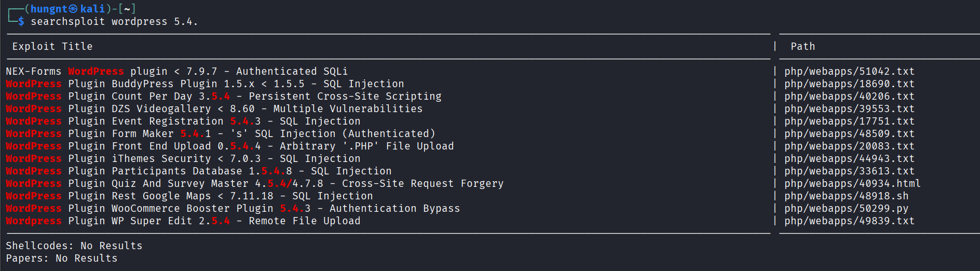Click the Shellcodes: No Results text
This screenshot has height=271, width=980.
pyautogui.click(x=74, y=246)
